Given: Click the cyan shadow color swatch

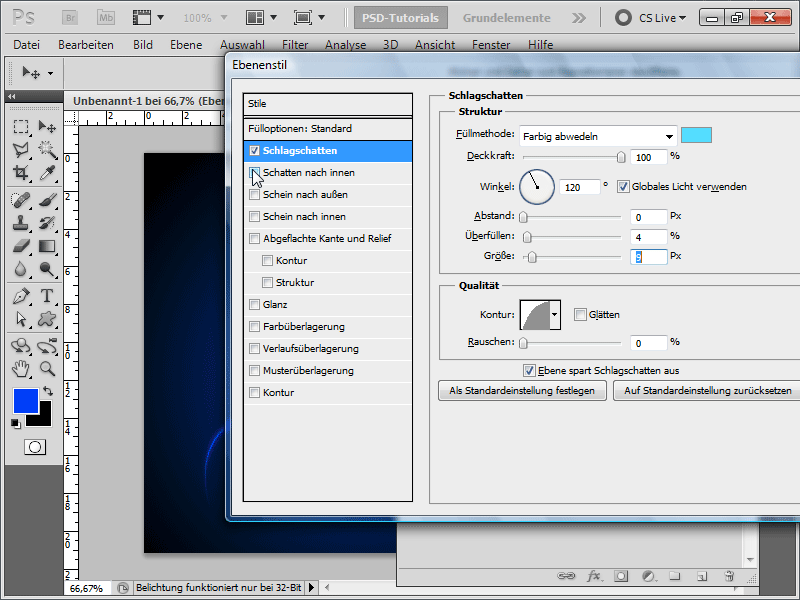Looking at the screenshot, I should (696, 135).
